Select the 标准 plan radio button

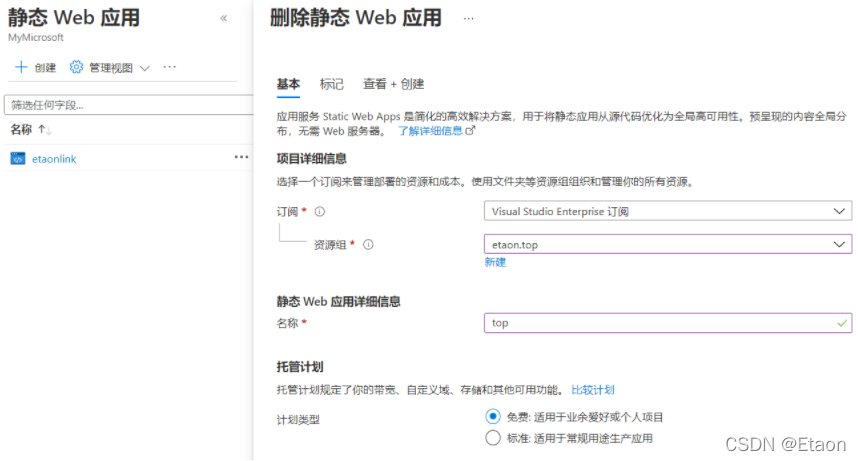click(x=493, y=437)
